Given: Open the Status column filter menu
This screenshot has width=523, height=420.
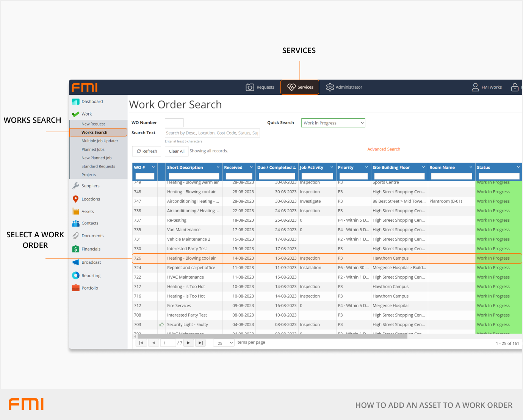Looking at the screenshot, I should pyautogui.click(x=518, y=167).
